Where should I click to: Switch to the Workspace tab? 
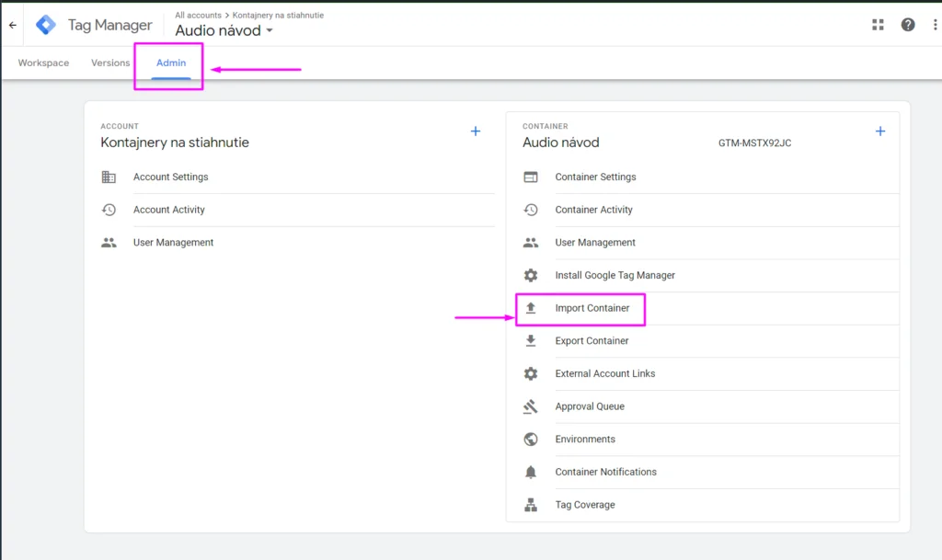[x=43, y=63]
